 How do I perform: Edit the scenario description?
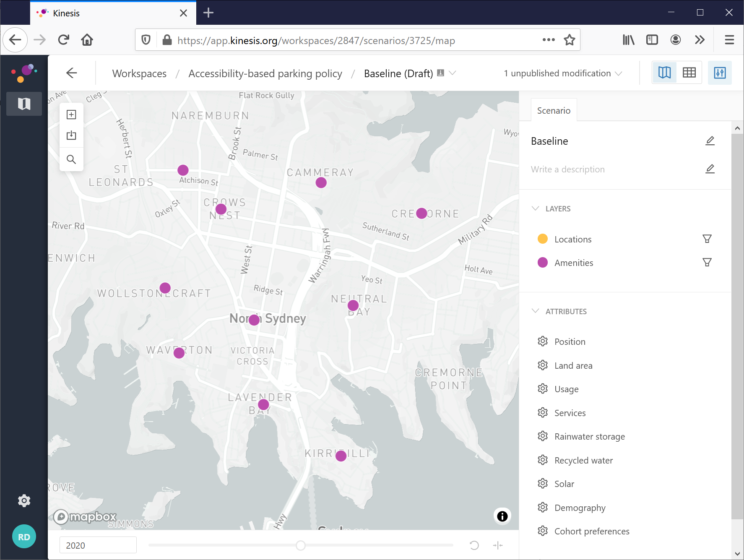[x=710, y=169]
